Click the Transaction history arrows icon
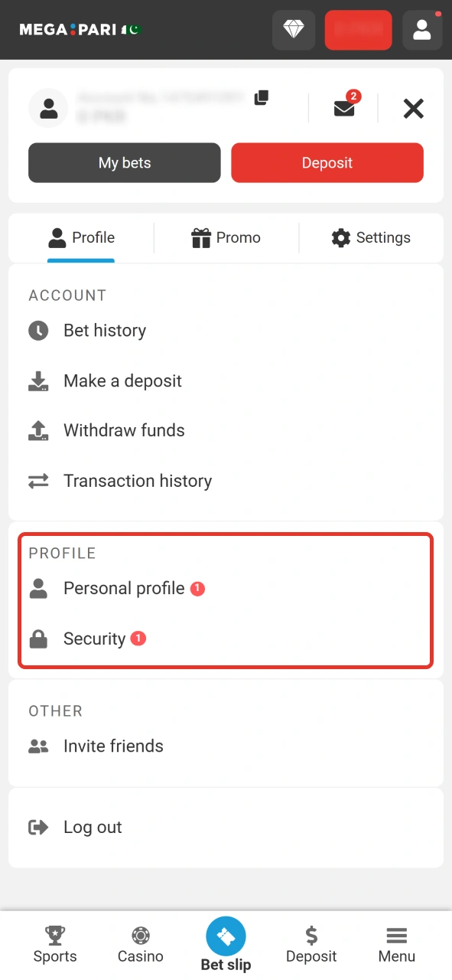 click(x=38, y=481)
